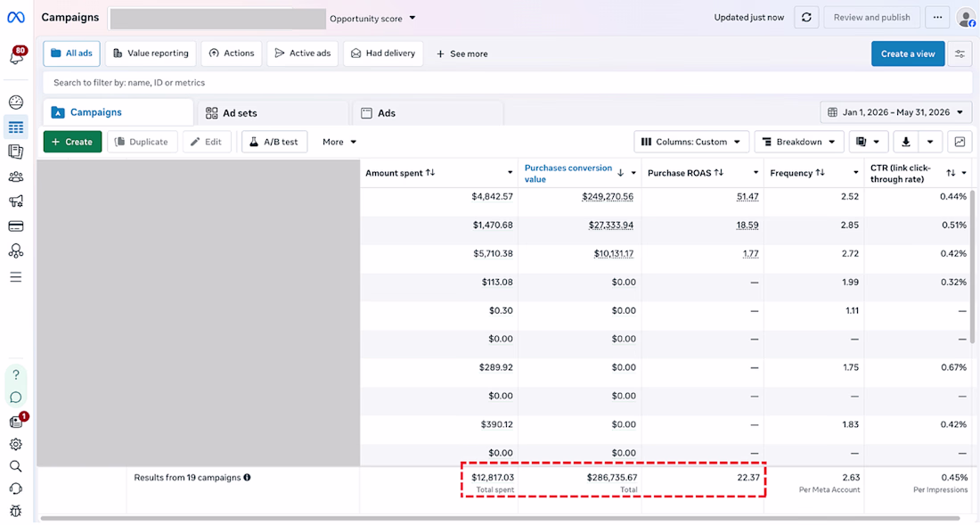Open notifications bell showing 80
This screenshot has height=525, width=980.
pos(17,55)
